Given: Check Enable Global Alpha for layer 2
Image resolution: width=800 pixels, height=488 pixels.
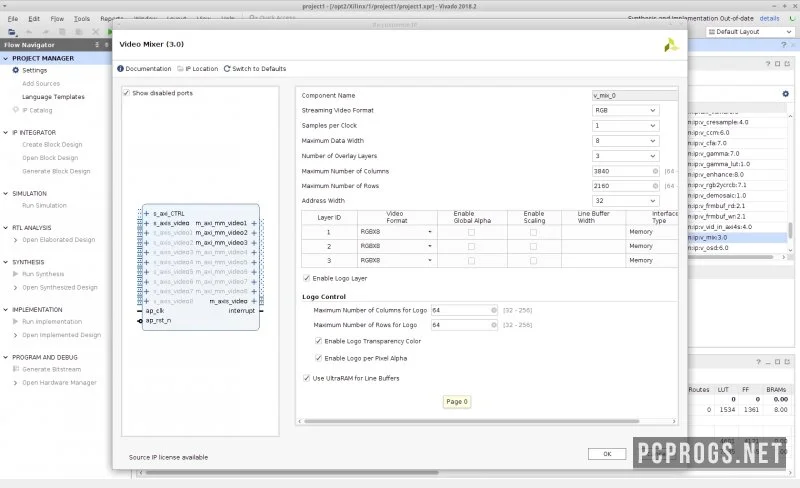Looking at the screenshot, I should coord(471,247).
